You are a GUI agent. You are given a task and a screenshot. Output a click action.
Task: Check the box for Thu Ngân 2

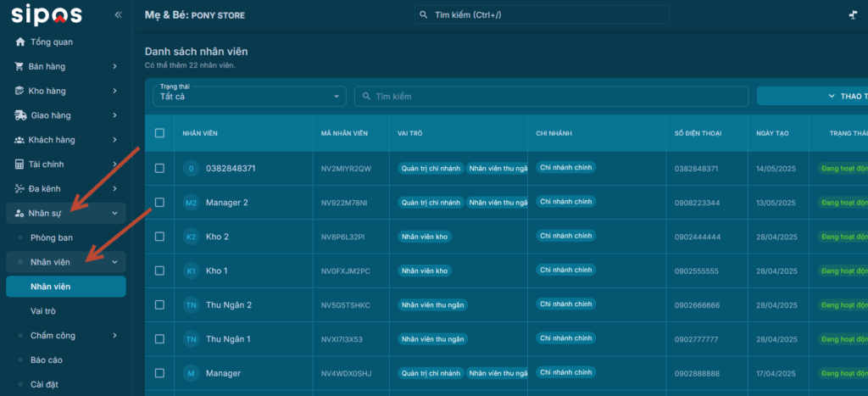click(159, 305)
